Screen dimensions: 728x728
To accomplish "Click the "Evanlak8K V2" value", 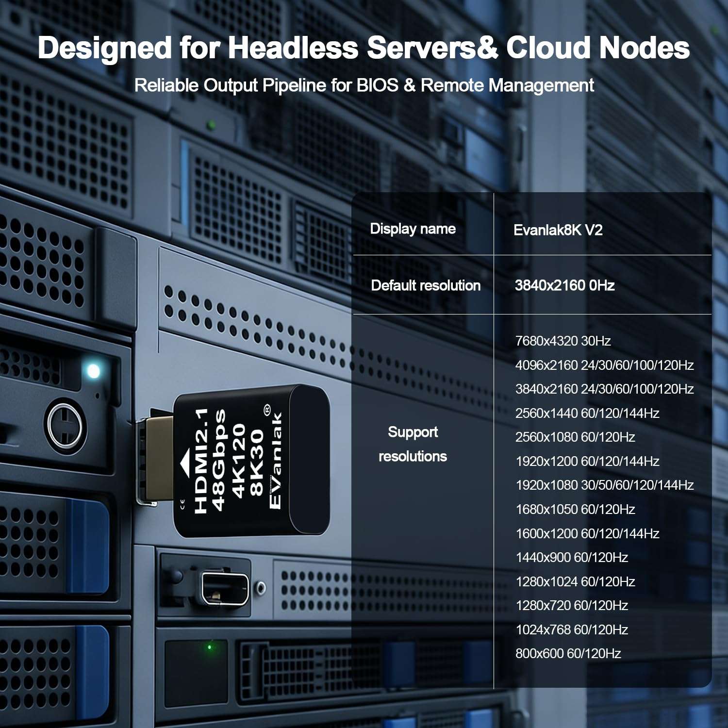I will (x=558, y=230).
